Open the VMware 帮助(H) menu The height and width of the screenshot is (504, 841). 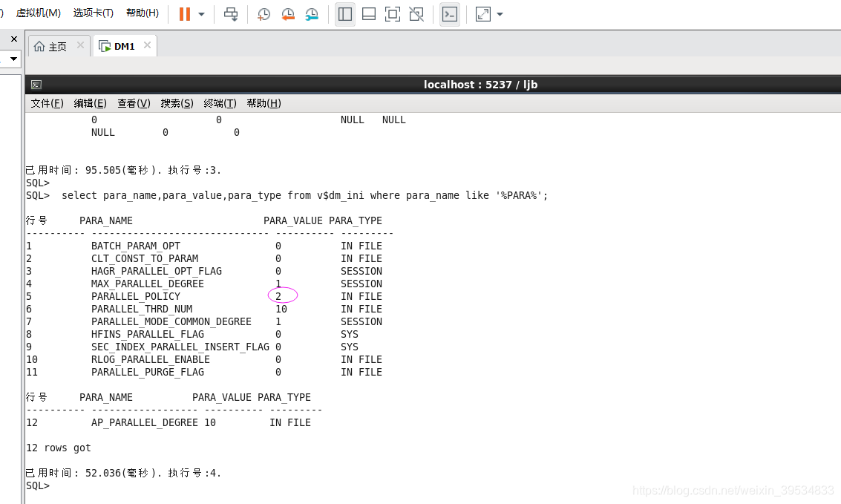pyautogui.click(x=143, y=13)
